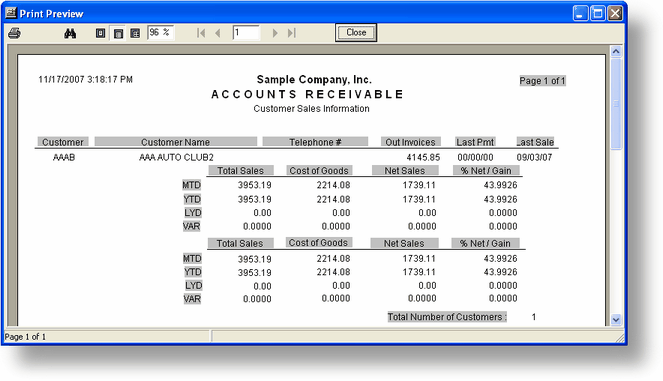Click the vertical scrollbar thumb
Screen dimensions: 663x381
click(x=616, y=104)
